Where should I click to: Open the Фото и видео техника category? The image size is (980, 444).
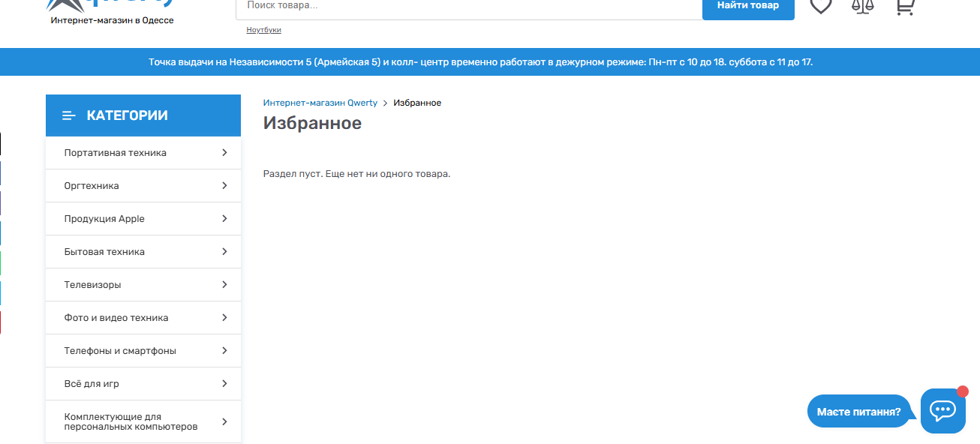pos(143,318)
